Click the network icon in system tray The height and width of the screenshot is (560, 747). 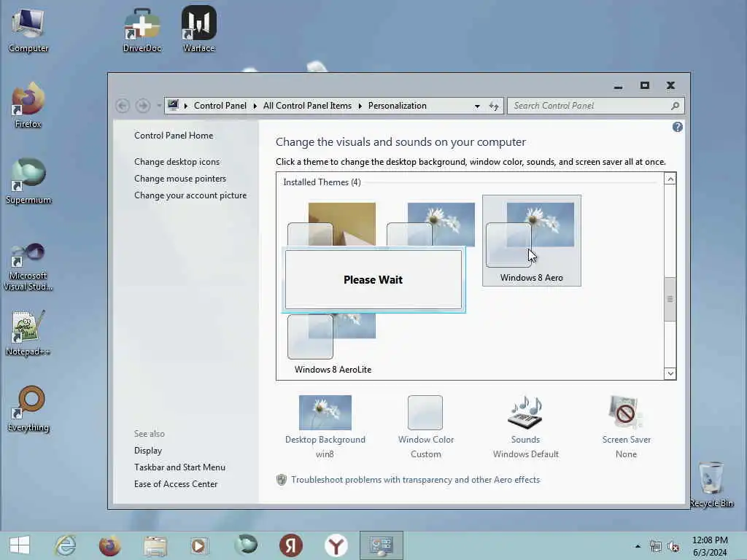click(x=656, y=547)
